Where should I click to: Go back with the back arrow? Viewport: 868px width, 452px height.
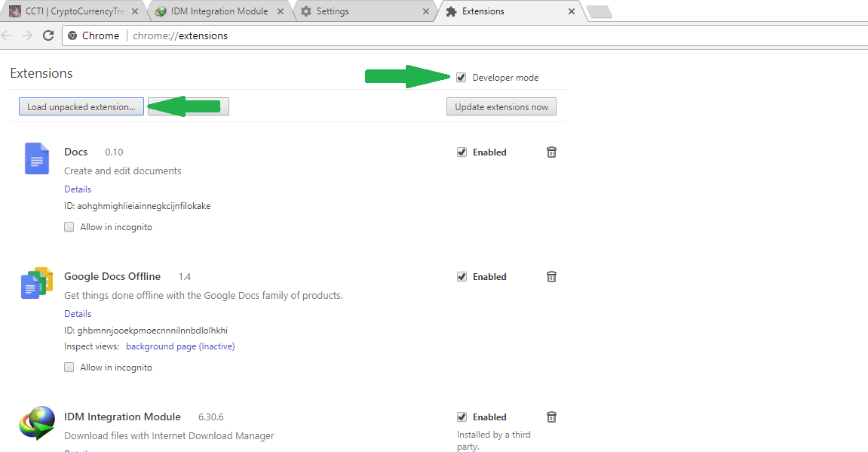7,35
